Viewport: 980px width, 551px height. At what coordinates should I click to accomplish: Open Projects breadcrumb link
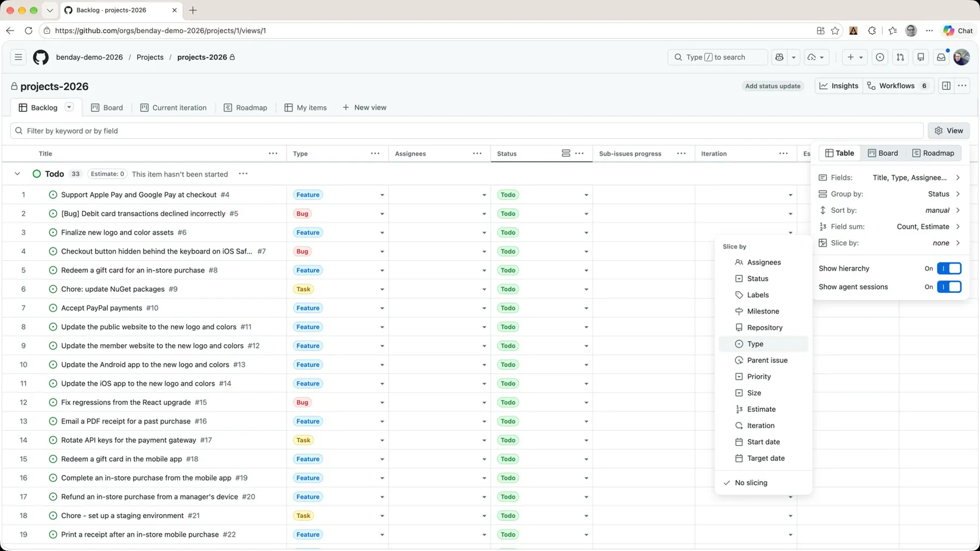(x=150, y=57)
